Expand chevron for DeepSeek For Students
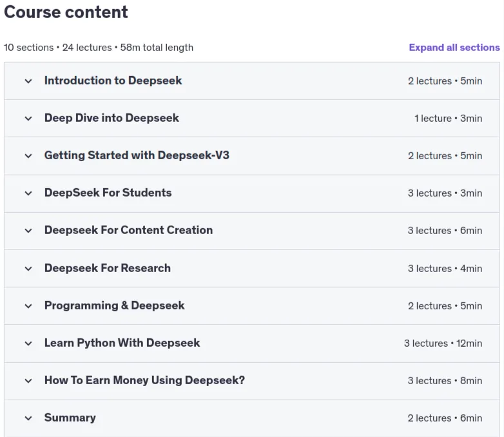 (28, 193)
